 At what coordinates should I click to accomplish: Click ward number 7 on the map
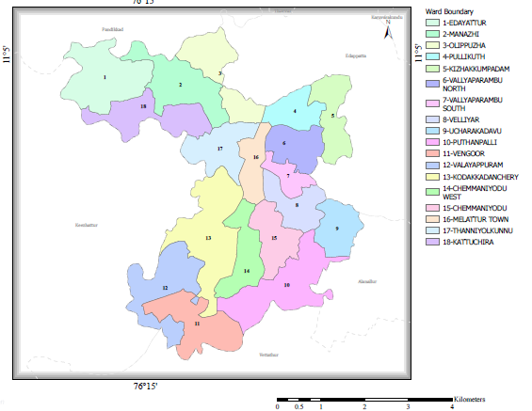[x=288, y=176]
